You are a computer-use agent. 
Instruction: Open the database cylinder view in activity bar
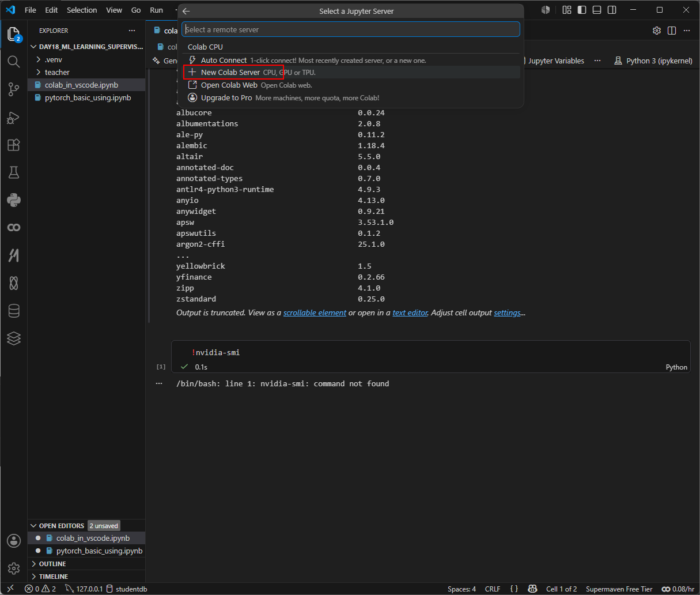[14, 311]
